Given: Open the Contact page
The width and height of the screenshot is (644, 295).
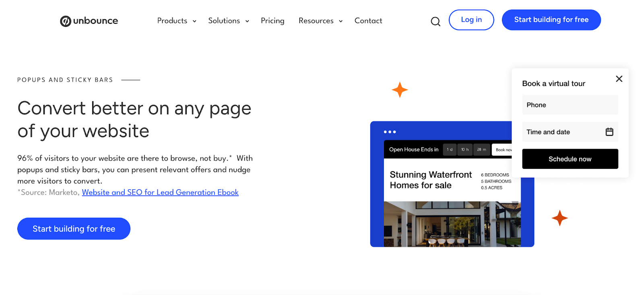Looking at the screenshot, I should click(368, 20).
